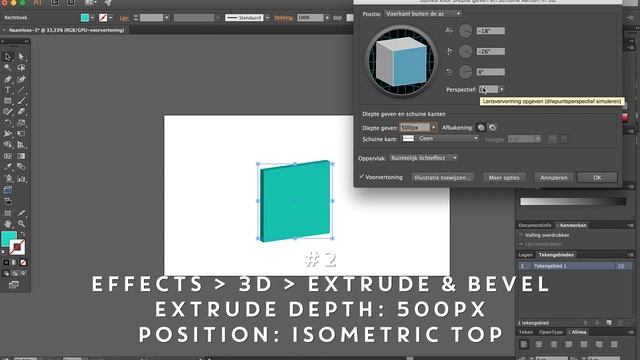Click the Naamloos-3 document tab
The height and width of the screenshot is (360, 640).
pyautogui.click(x=66, y=30)
